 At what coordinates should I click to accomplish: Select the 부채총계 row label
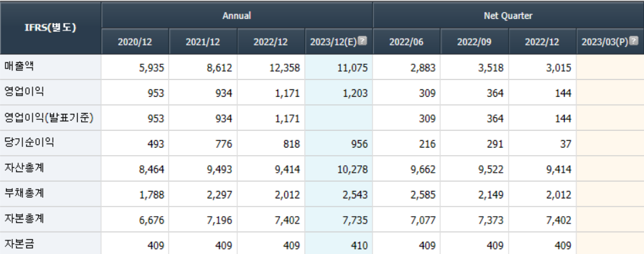(x=24, y=194)
